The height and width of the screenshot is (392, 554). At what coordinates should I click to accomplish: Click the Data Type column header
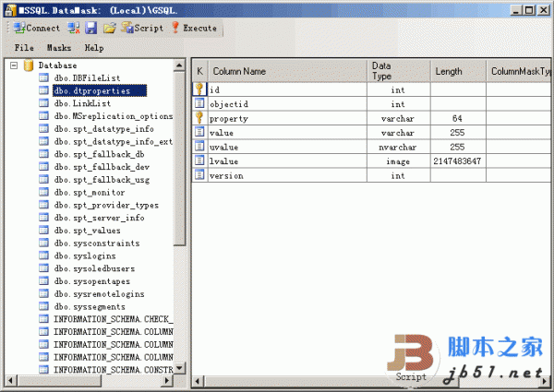pyautogui.click(x=399, y=71)
